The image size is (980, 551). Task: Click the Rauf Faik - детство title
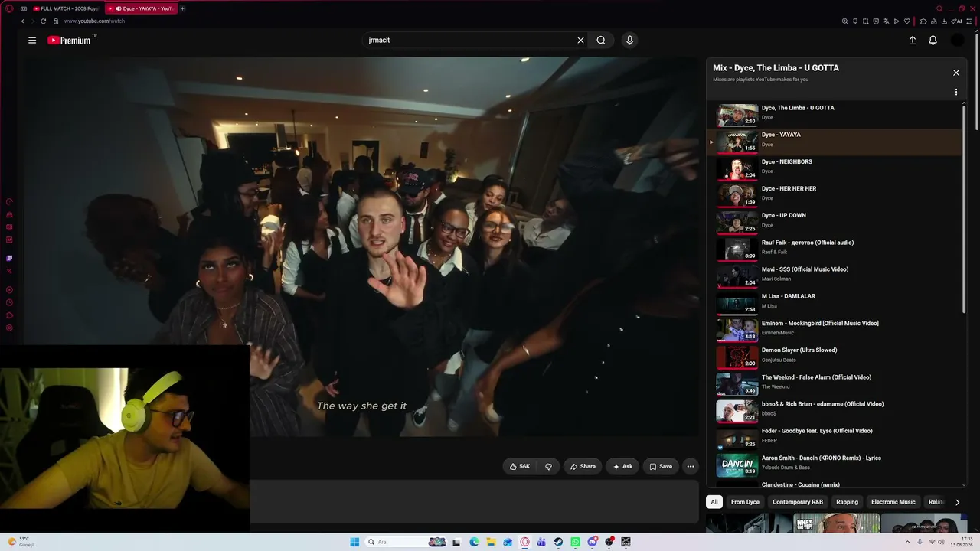point(807,243)
